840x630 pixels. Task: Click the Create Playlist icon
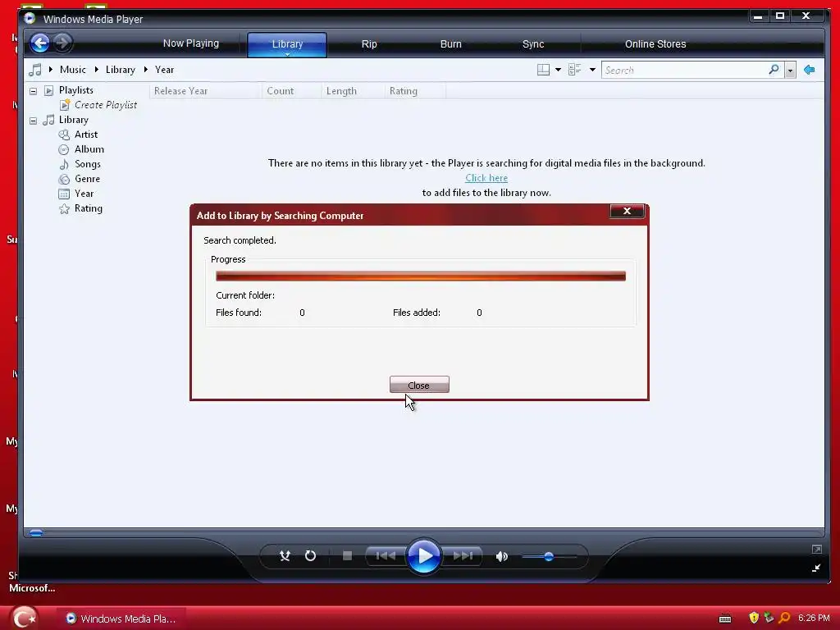[x=65, y=105]
